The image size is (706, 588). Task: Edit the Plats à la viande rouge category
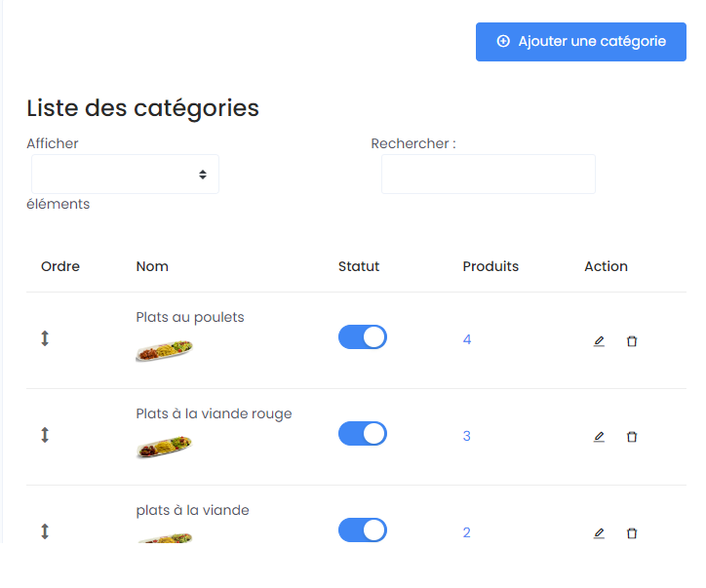click(599, 437)
